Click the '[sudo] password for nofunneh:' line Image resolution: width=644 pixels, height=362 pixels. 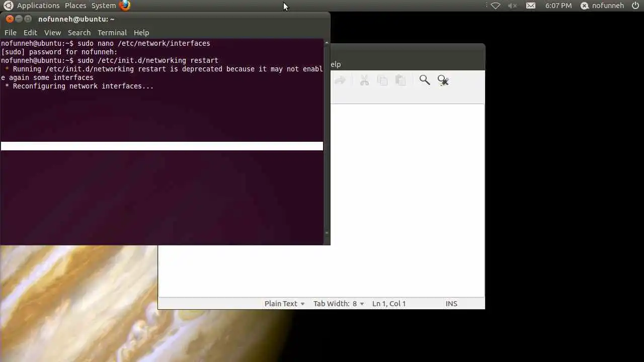[x=59, y=52]
